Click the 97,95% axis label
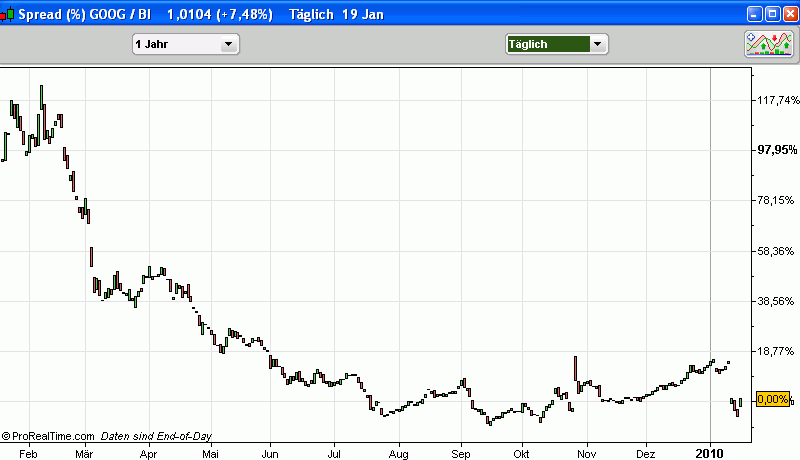This screenshot has width=800, height=460. [778, 150]
